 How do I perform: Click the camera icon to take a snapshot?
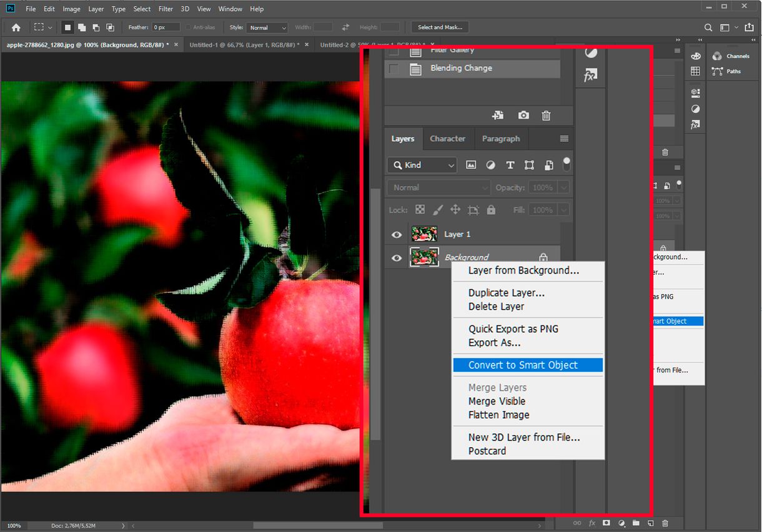tap(523, 116)
